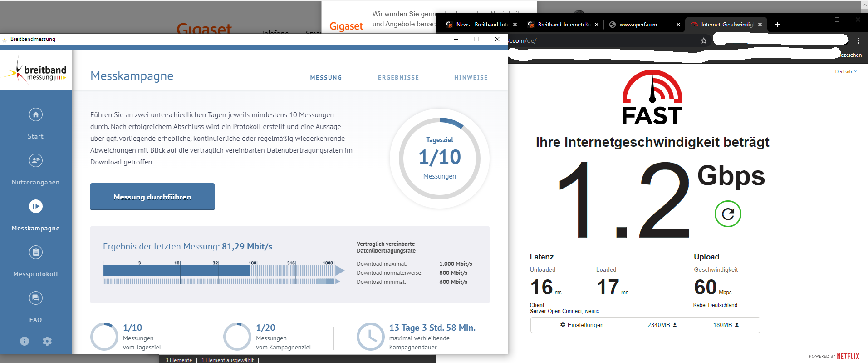Select the Messkampagne play icon
Viewport: 868px width, 363px height.
point(36,206)
